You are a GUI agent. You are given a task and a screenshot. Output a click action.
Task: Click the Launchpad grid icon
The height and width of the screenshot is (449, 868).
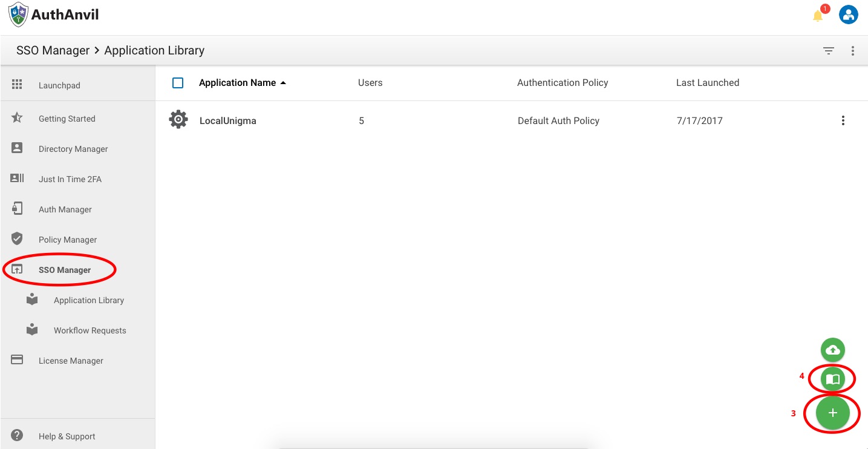point(17,85)
